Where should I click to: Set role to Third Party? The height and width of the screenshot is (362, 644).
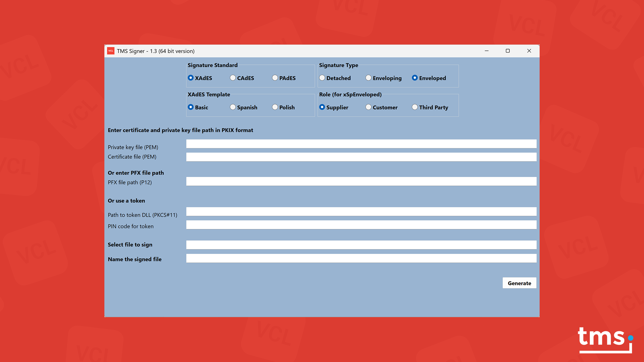(x=415, y=107)
